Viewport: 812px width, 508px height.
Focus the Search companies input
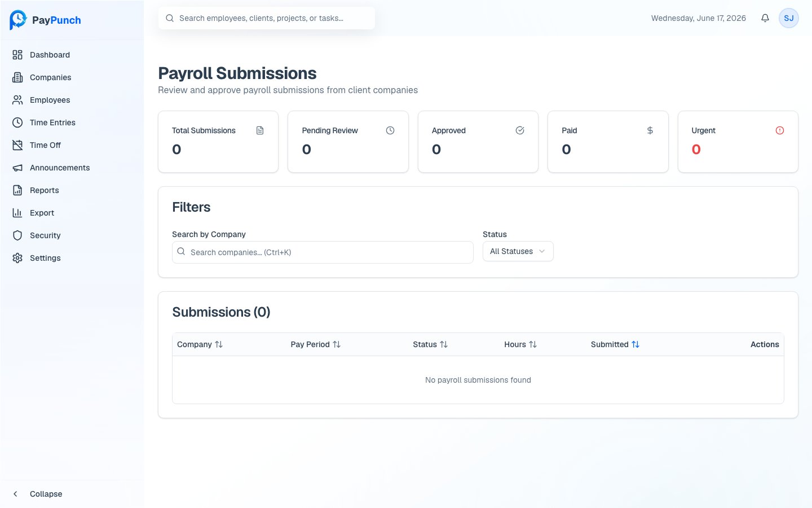(323, 252)
